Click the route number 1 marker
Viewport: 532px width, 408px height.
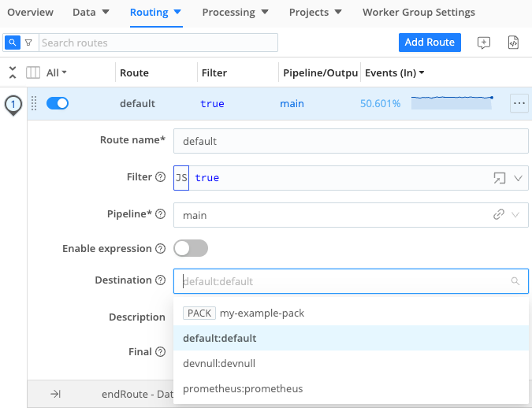pos(13,105)
